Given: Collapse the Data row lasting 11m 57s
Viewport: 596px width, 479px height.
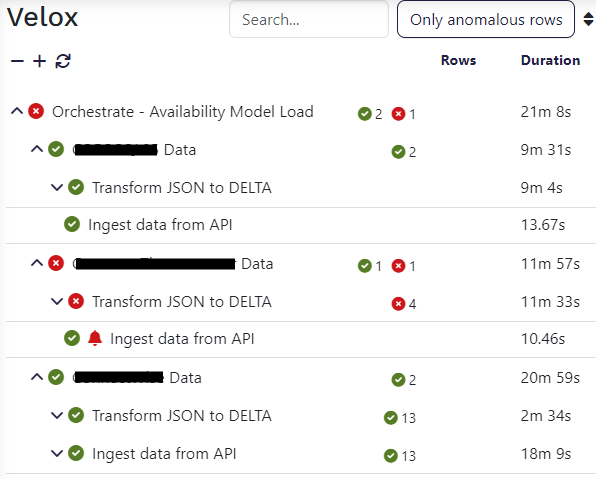Looking at the screenshot, I should (x=37, y=263).
